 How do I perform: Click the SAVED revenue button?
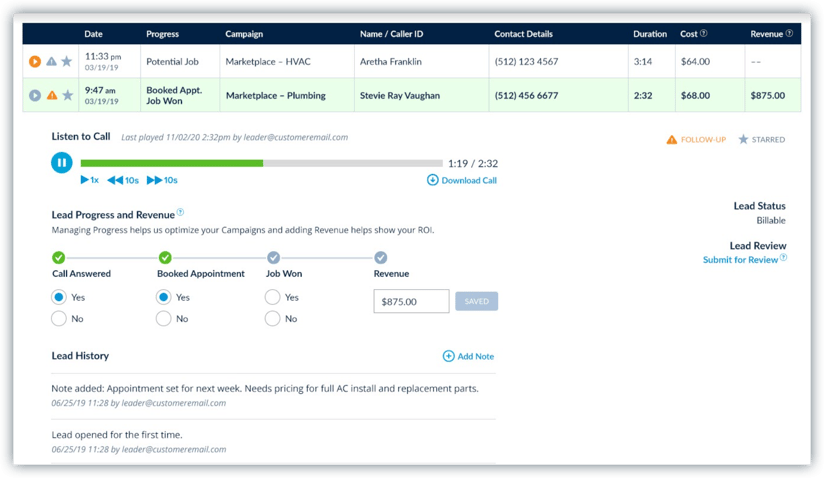click(x=477, y=301)
